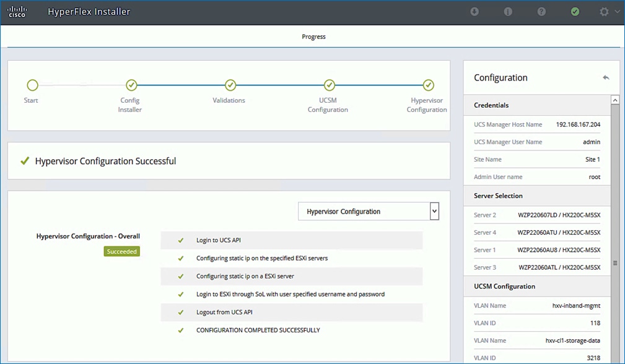
Task: Open the Progress tab
Action: click(x=313, y=37)
